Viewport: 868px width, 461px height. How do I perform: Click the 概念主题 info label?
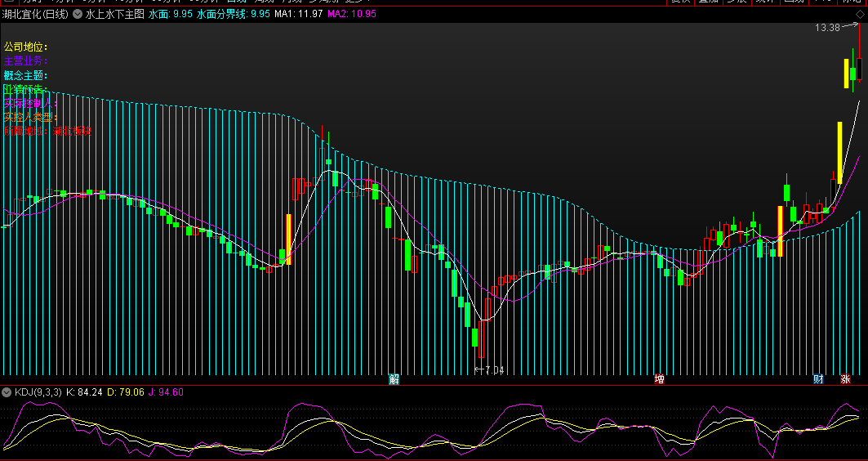pyautogui.click(x=26, y=75)
